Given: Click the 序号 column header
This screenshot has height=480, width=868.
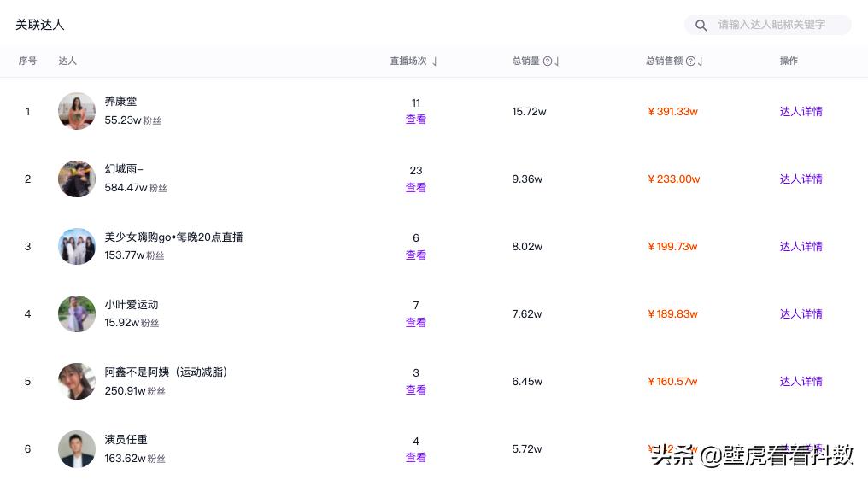Looking at the screenshot, I should pos(27,61).
